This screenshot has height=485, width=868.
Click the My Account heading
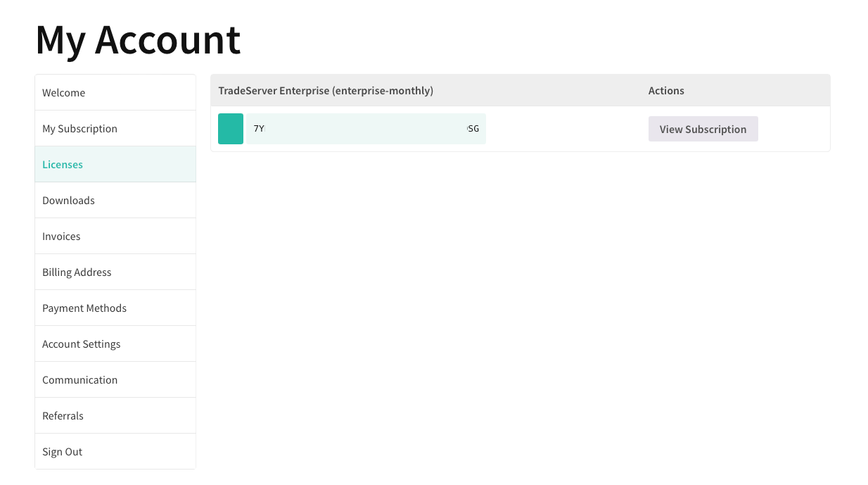click(138, 41)
